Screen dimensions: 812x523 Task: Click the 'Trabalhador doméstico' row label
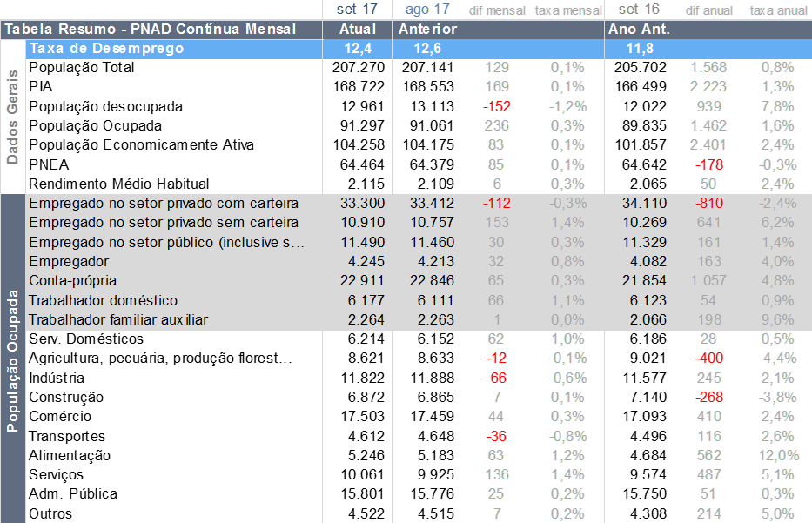(x=103, y=300)
